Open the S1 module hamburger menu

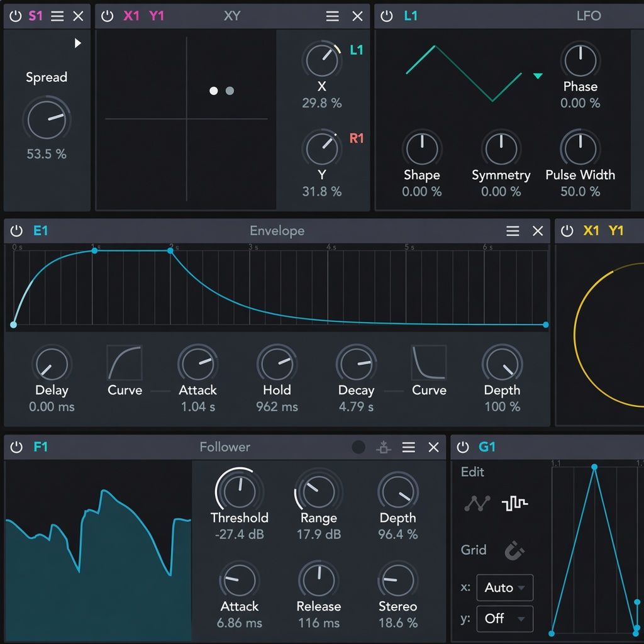click(57, 16)
